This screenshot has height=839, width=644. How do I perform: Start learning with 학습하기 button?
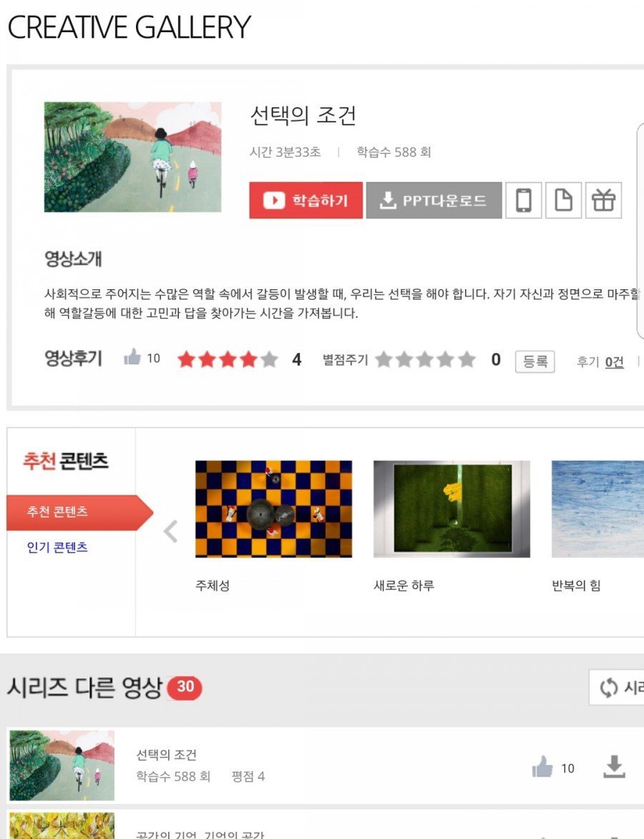[x=306, y=200]
